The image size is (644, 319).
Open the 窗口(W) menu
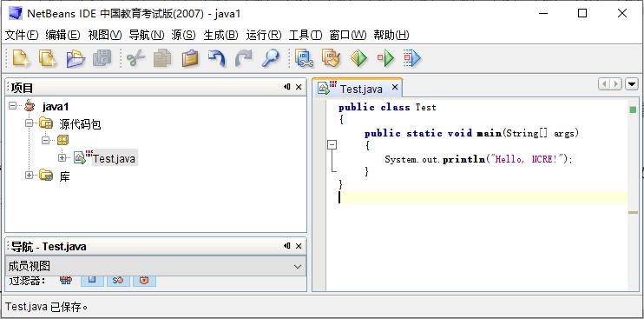pyautogui.click(x=348, y=36)
